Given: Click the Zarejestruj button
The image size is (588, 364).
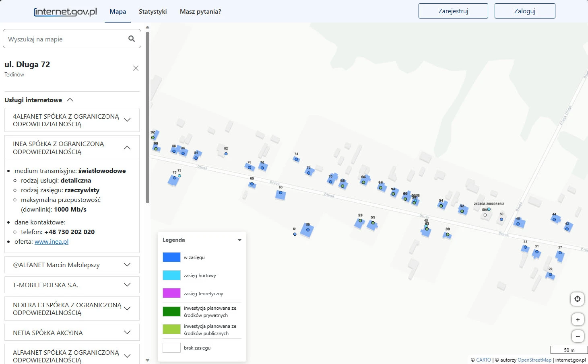Looking at the screenshot, I should [x=453, y=11].
